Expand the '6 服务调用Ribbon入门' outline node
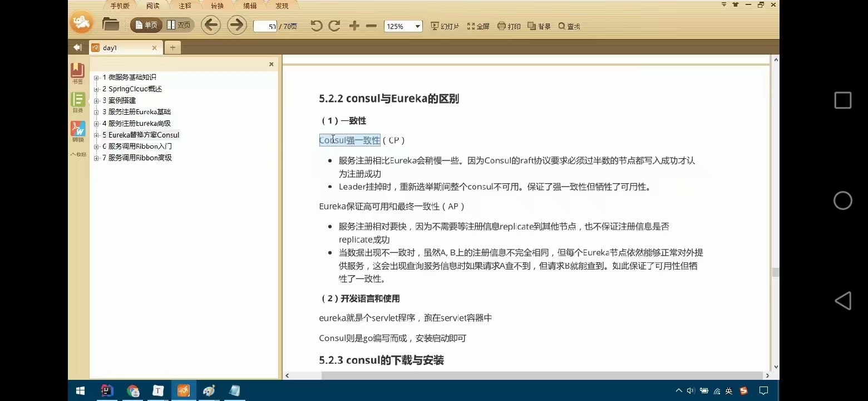This screenshot has width=868, height=401. click(x=96, y=146)
